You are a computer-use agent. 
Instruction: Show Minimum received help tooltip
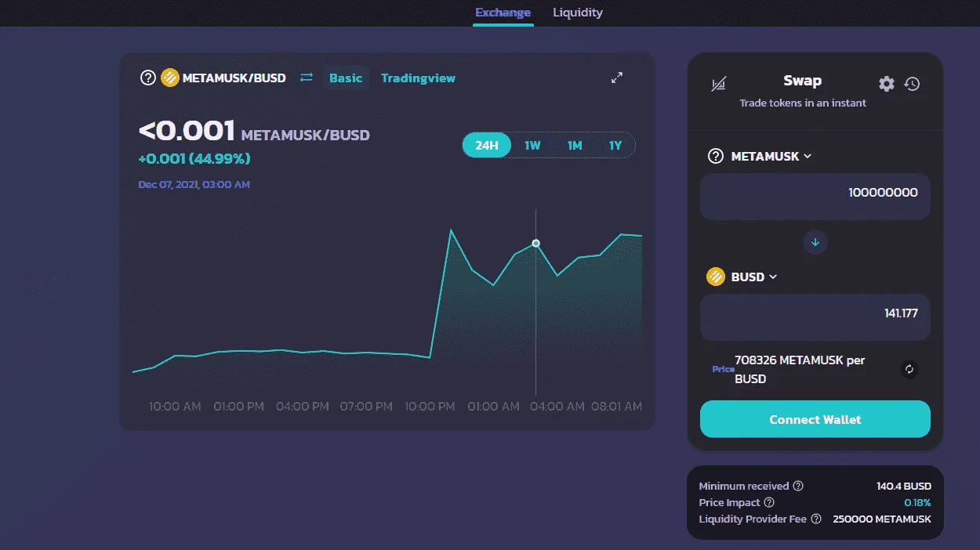797,486
